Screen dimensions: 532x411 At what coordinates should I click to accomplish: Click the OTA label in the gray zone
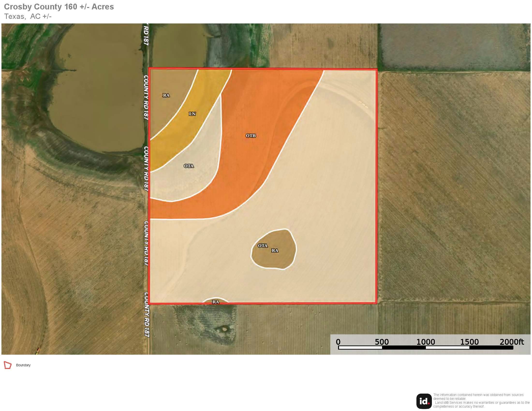pyautogui.click(x=189, y=166)
